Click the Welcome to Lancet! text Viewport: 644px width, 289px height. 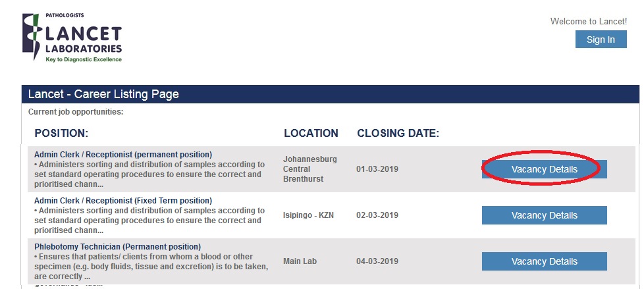click(x=588, y=22)
